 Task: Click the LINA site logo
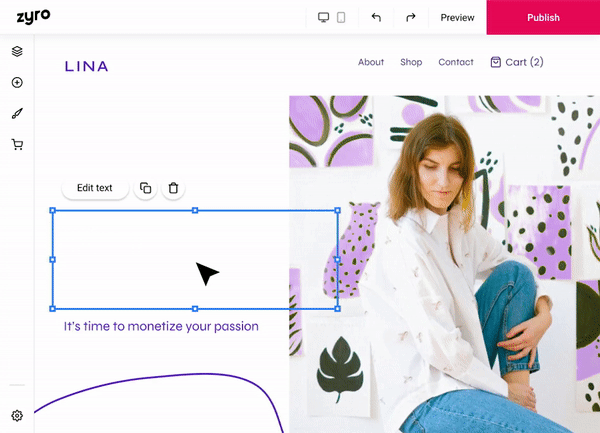[86, 67]
